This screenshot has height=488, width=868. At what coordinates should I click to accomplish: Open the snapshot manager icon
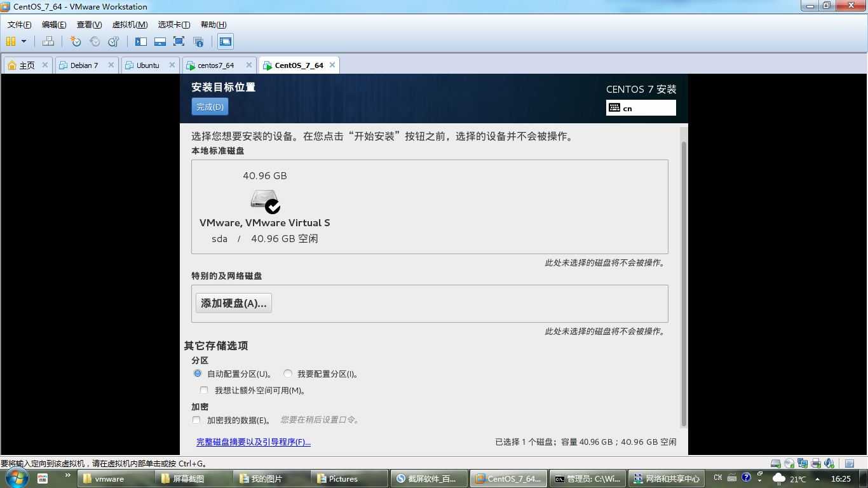[x=114, y=41]
